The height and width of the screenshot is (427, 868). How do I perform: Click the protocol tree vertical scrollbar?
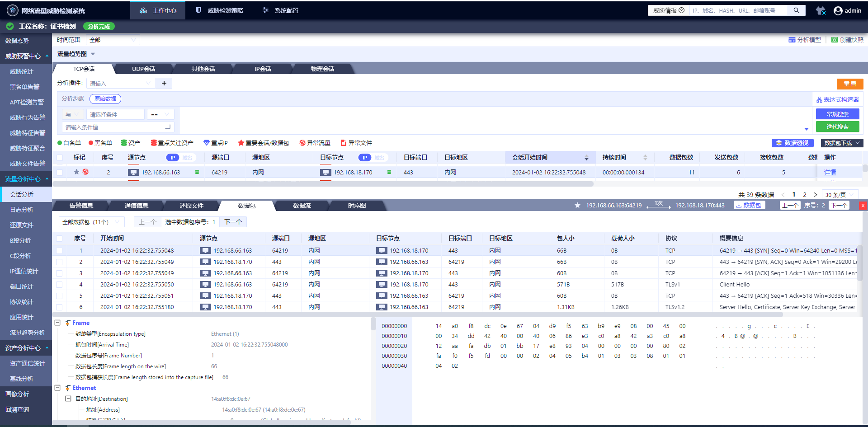(373, 324)
